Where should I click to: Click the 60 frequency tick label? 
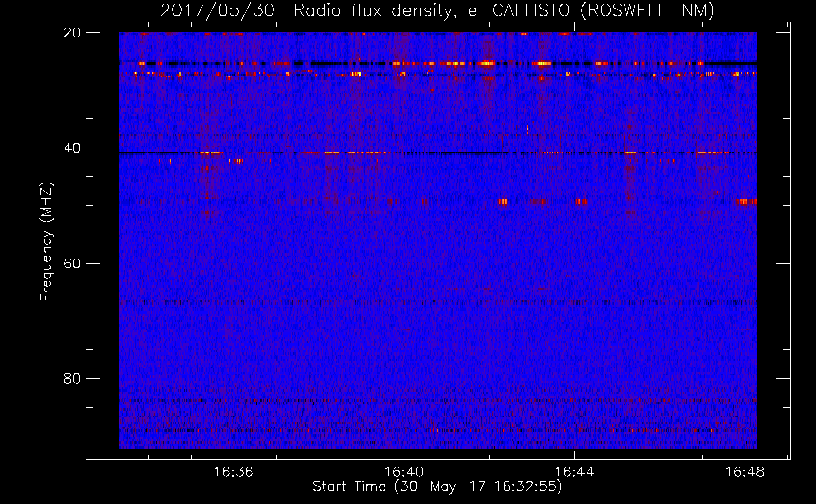tap(72, 264)
